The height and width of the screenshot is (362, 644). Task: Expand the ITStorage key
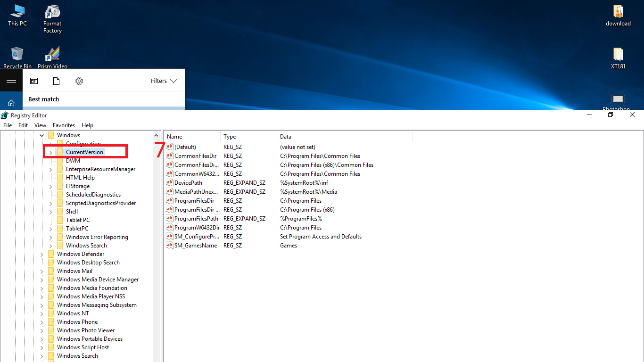tap(51, 187)
